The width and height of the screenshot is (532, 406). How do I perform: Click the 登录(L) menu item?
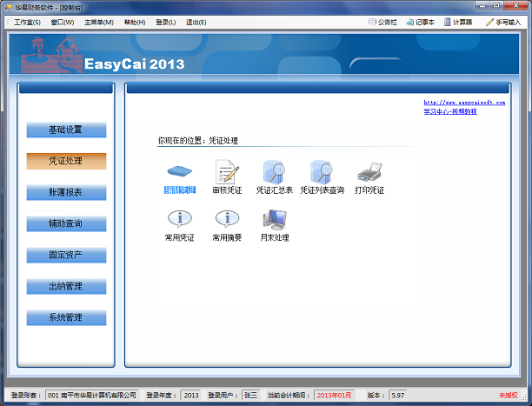(165, 23)
